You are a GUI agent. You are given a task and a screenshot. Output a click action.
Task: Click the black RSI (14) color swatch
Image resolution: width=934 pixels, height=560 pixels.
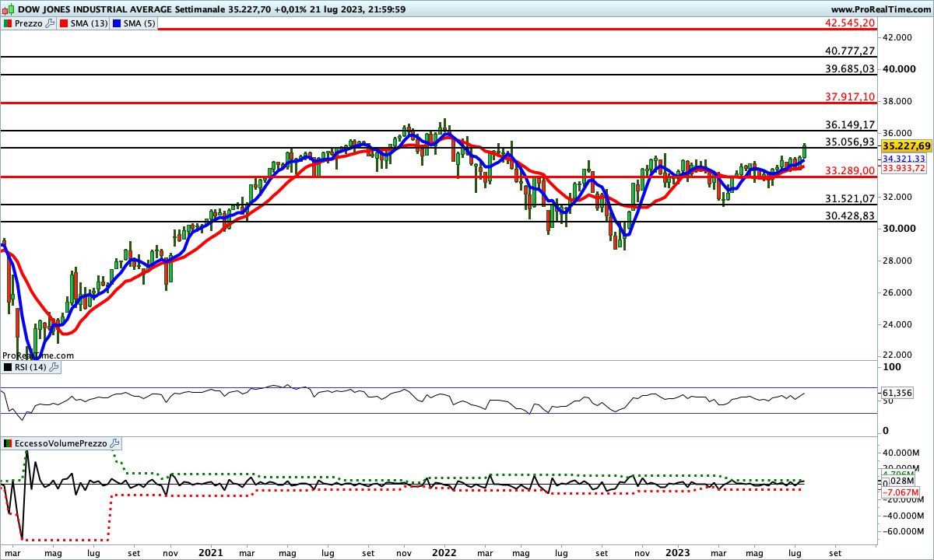pos(8,368)
